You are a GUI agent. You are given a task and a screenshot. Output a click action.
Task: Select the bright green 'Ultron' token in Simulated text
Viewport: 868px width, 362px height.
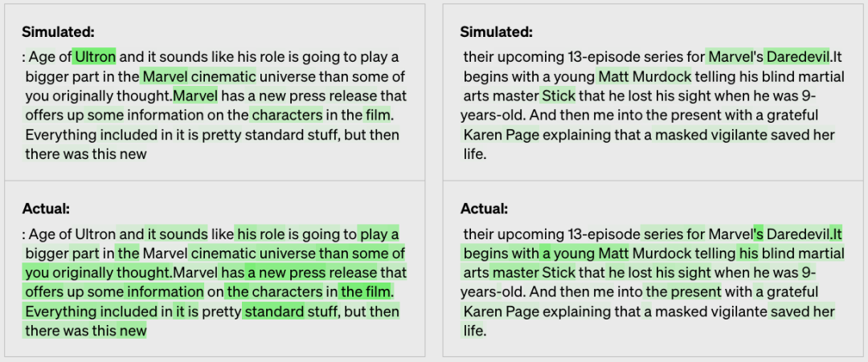(x=95, y=57)
